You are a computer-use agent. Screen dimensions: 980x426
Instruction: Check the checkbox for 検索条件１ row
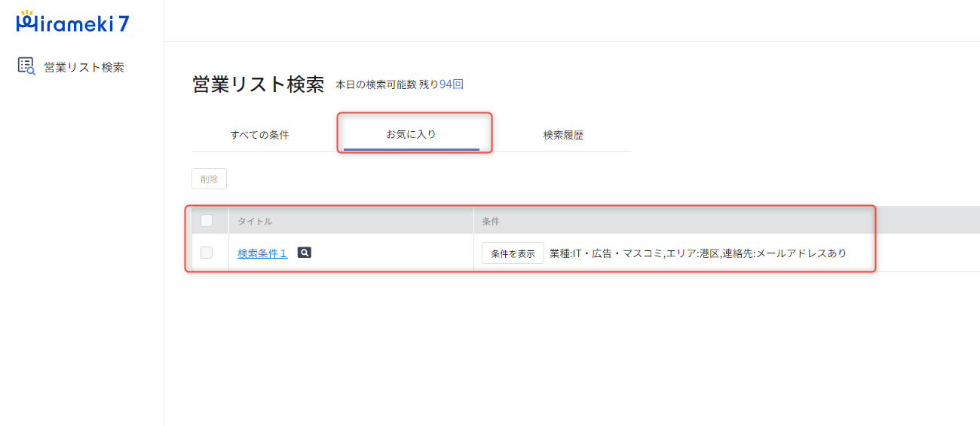pos(207,253)
